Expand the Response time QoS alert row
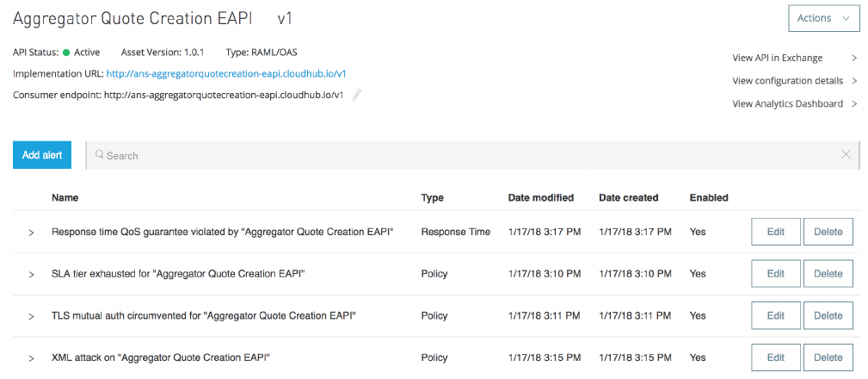Viewport: 868px width, 379px height. [31, 233]
